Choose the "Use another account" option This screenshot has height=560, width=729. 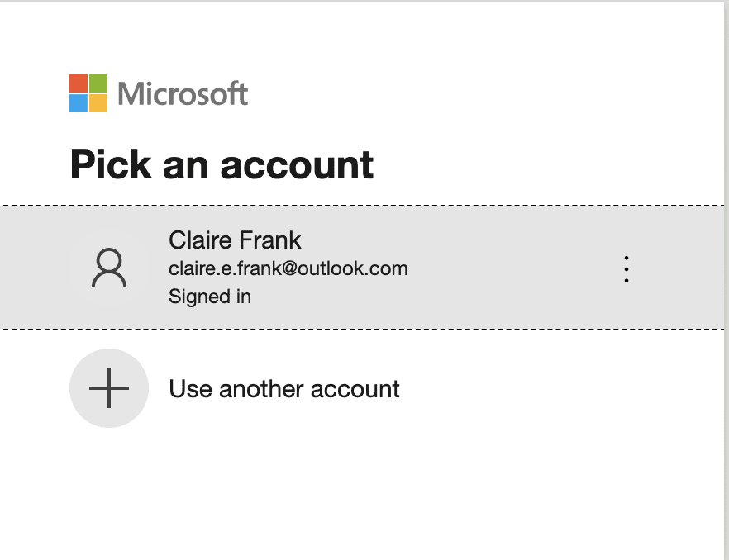(283, 389)
